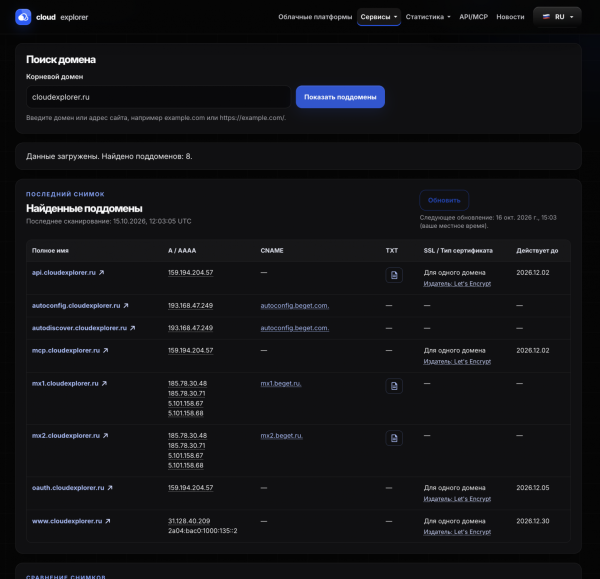
Task: Click the Показать поддомены button
Action: coord(340,97)
